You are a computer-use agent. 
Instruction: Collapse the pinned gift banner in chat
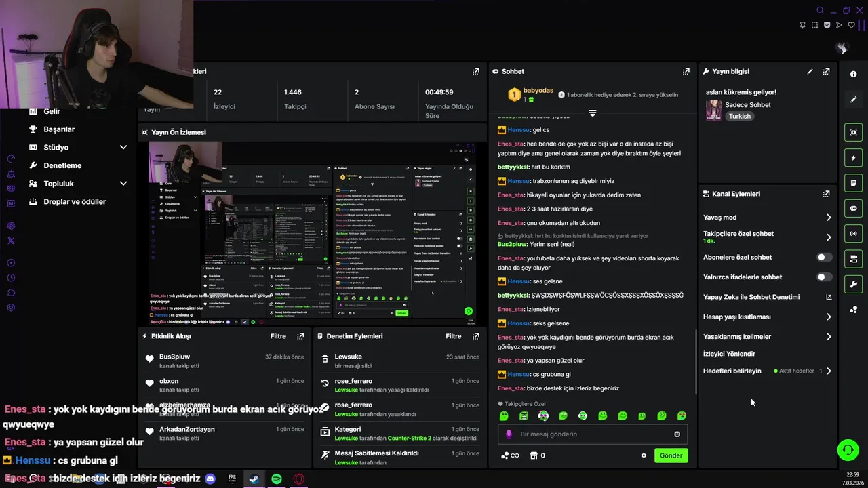(592, 113)
